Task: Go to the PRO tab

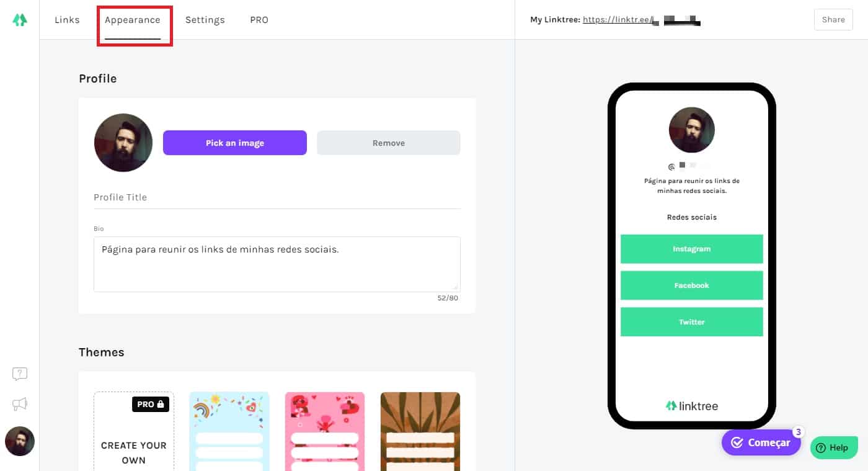Action: 259,20
